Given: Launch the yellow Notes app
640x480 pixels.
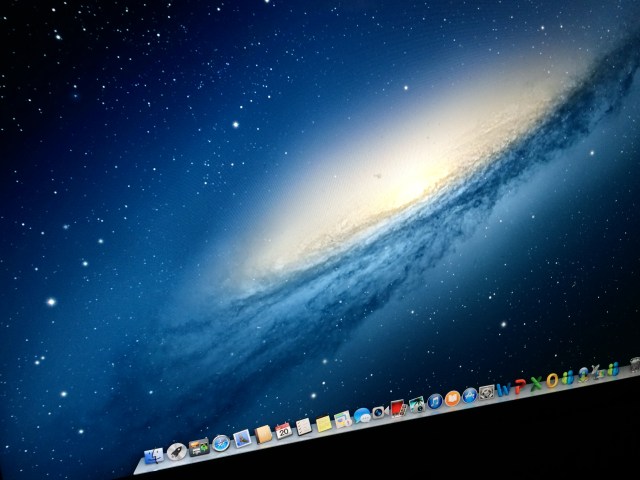Looking at the screenshot, I should point(323,421).
